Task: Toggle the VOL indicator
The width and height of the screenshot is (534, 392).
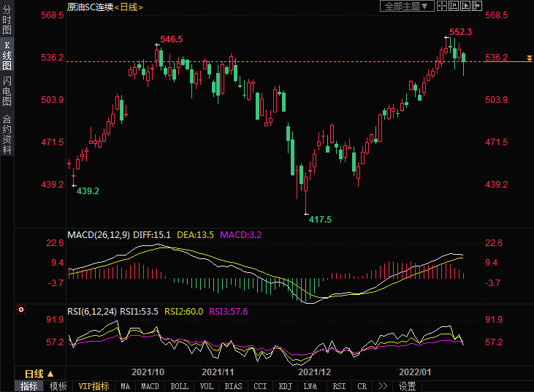Action: click(x=206, y=386)
